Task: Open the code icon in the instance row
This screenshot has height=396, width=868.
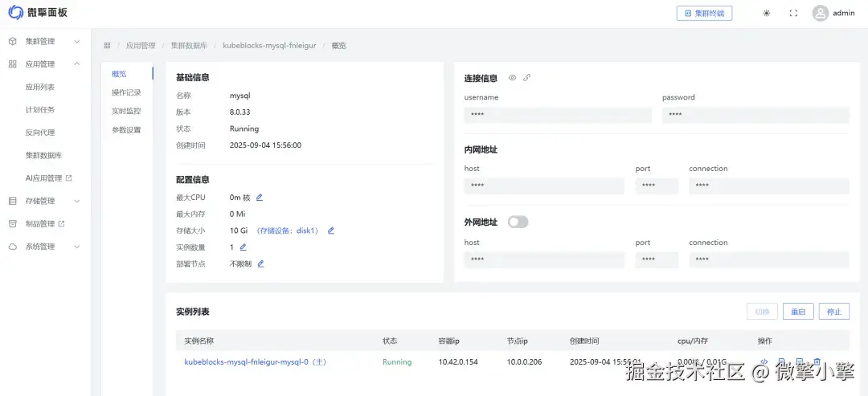Action: tap(764, 361)
